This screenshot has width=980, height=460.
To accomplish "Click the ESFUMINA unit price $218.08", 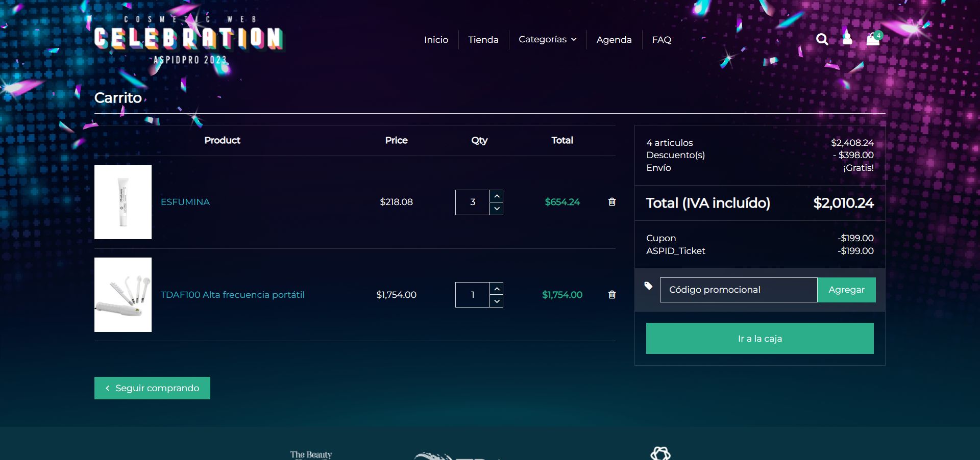I will (x=397, y=202).
